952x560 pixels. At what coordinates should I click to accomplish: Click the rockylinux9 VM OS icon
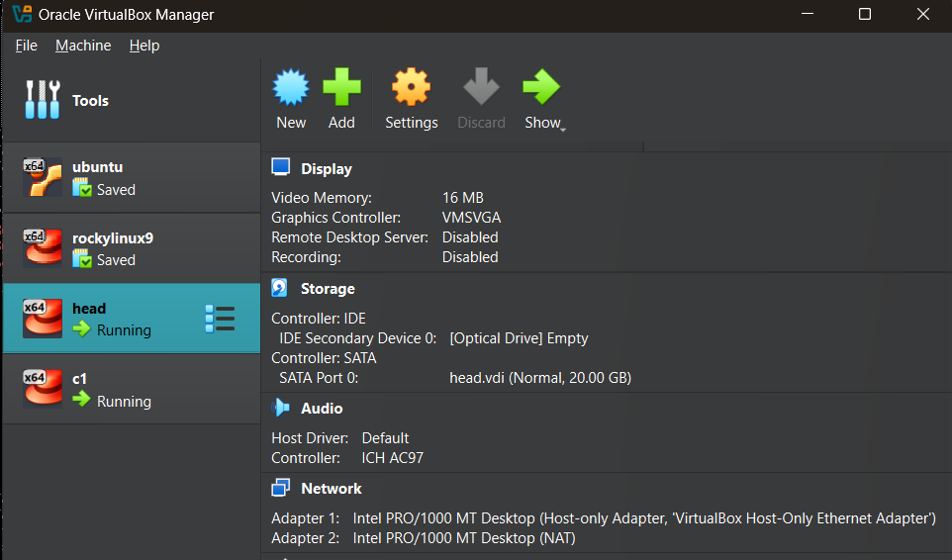(43, 247)
